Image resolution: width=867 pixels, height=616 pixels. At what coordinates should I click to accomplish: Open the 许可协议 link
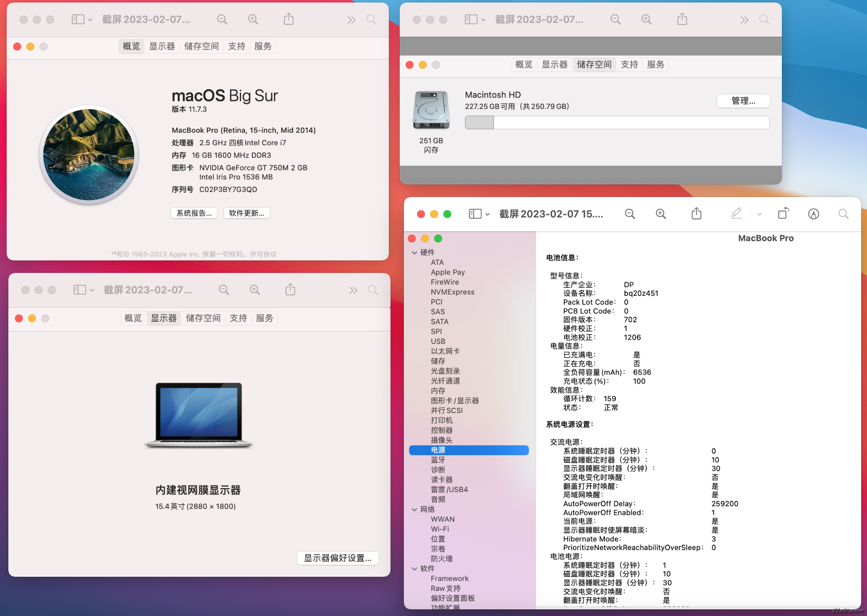click(263, 254)
